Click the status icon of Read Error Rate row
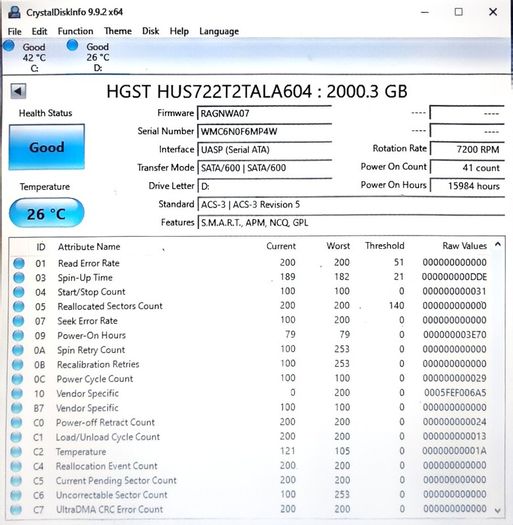The height and width of the screenshot is (525, 513). (x=19, y=263)
